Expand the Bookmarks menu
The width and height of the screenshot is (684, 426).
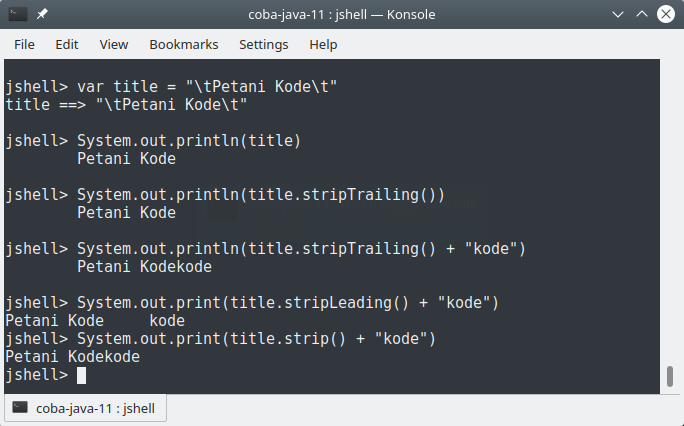click(x=183, y=44)
